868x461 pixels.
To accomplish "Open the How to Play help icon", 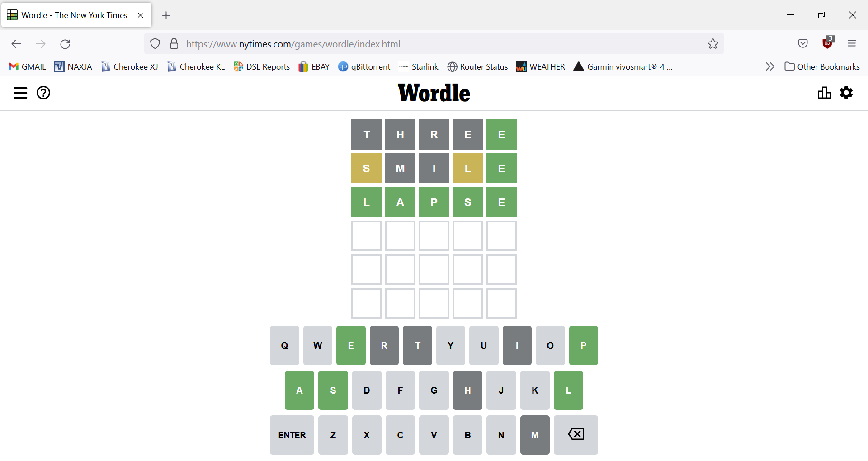I will coord(43,93).
